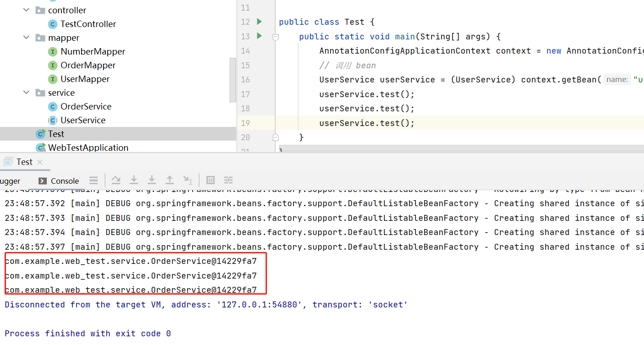
Task: Collapse the controller folder
Action: (x=27, y=10)
